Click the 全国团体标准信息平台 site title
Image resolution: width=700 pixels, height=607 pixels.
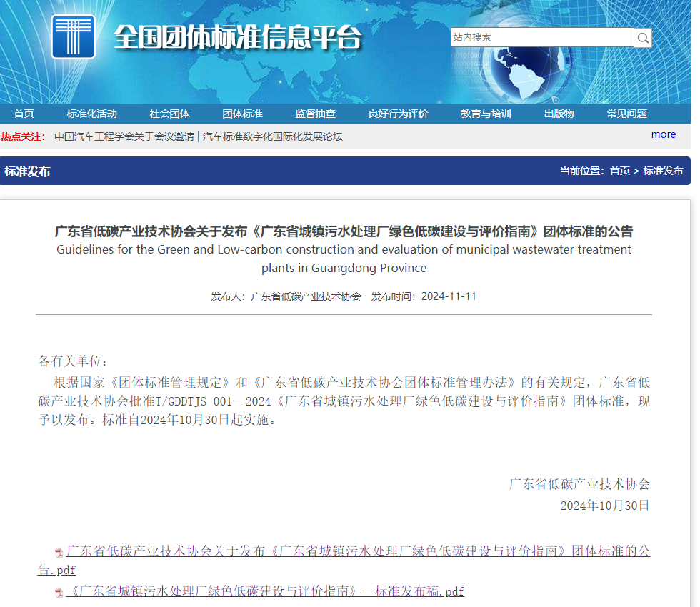click(x=237, y=37)
